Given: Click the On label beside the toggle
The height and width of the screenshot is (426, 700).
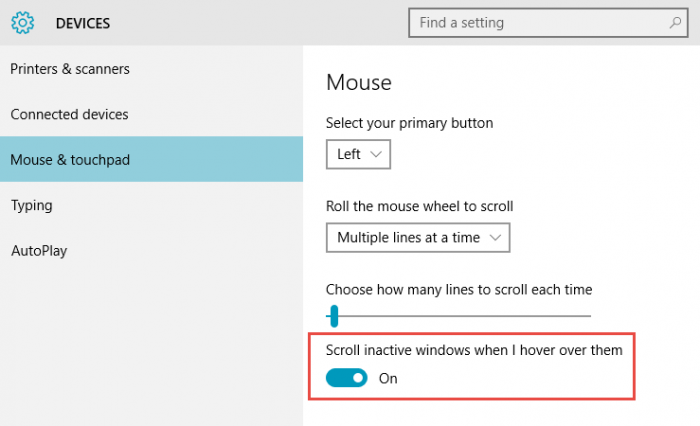Looking at the screenshot, I should pyautogui.click(x=388, y=378).
